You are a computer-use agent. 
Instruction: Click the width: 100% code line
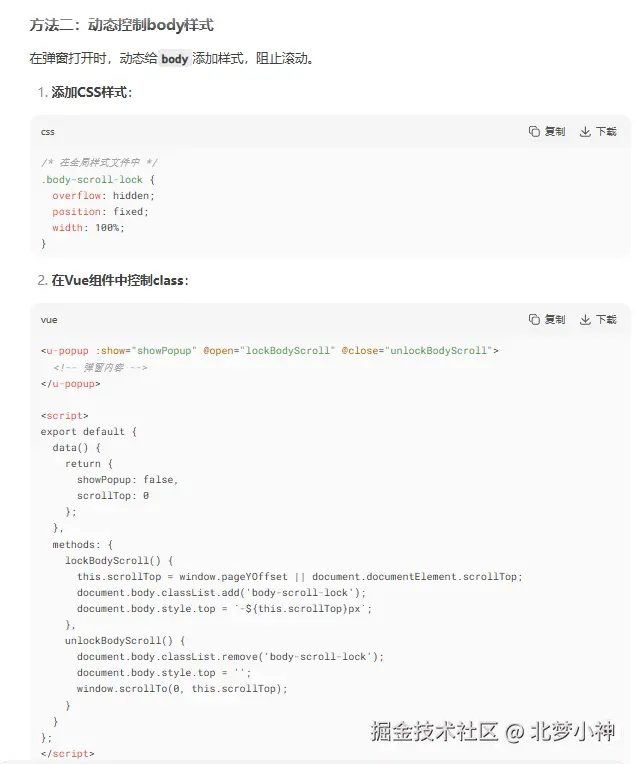coord(88,227)
